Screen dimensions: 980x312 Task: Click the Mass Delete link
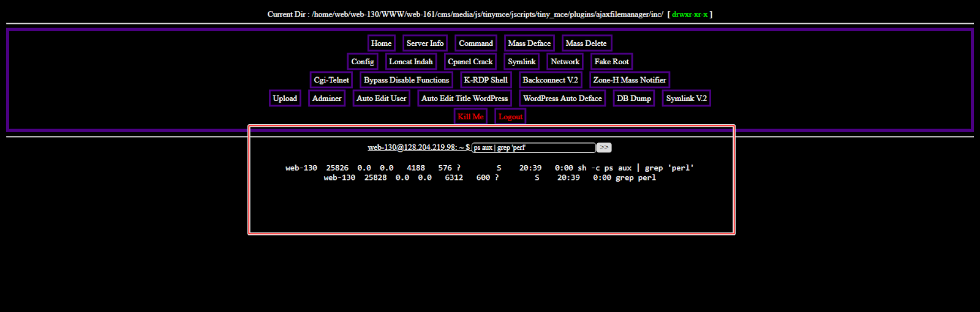coord(586,43)
